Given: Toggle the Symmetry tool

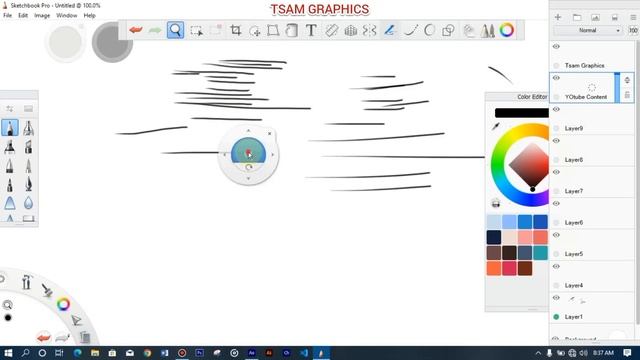Looking at the screenshot, I should [369, 30].
